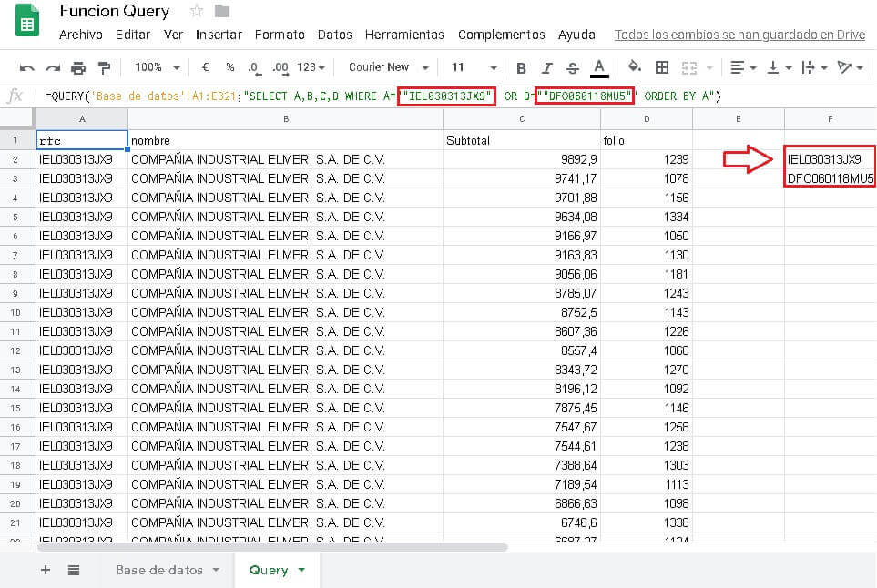The height and width of the screenshot is (588, 877).
Task: Click the saved-in-Drive status link
Action: [739, 35]
